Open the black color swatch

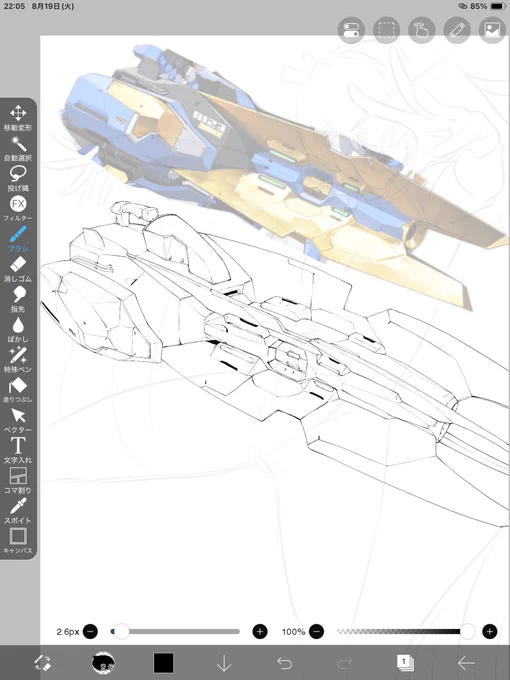coord(163,663)
